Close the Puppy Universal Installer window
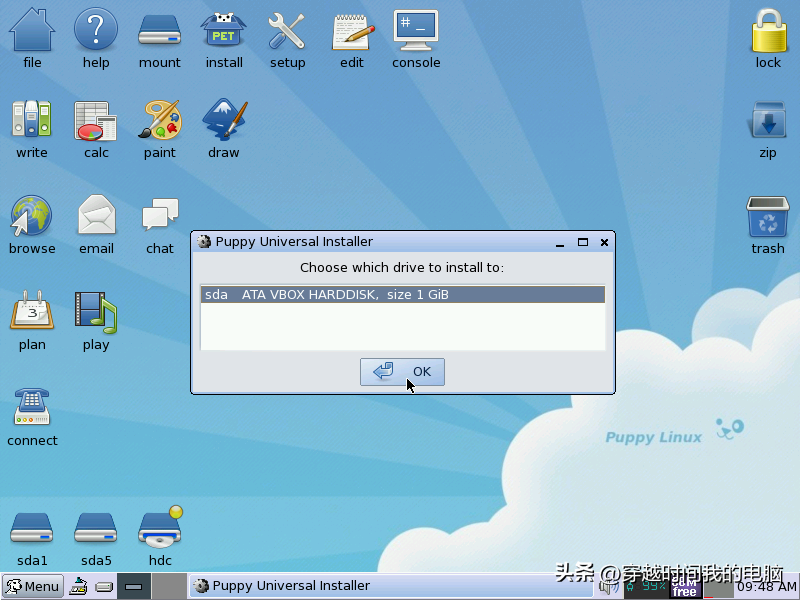800x600 pixels. [604, 242]
